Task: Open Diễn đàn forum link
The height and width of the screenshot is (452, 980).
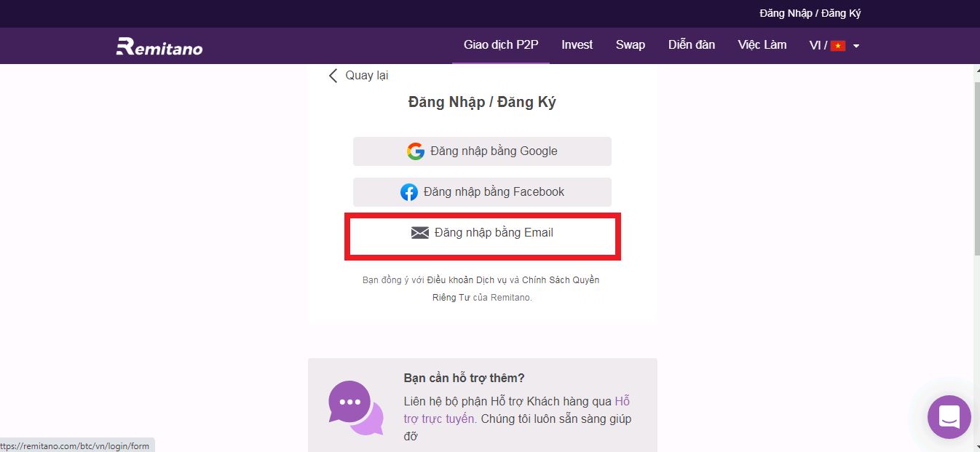Action: pos(692,45)
